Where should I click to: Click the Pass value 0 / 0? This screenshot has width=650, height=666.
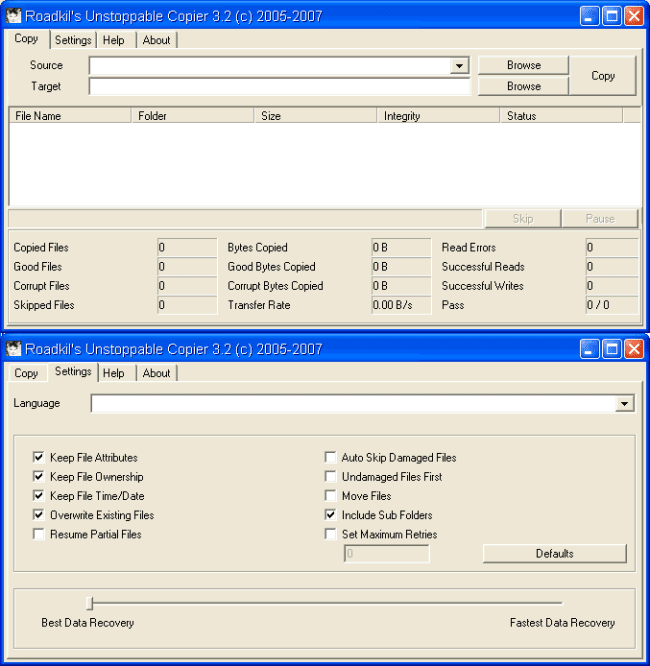tap(612, 305)
